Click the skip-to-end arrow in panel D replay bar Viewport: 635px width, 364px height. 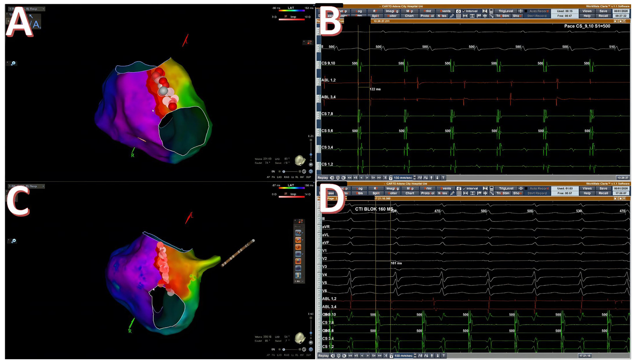pyautogui.click(x=385, y=355)
